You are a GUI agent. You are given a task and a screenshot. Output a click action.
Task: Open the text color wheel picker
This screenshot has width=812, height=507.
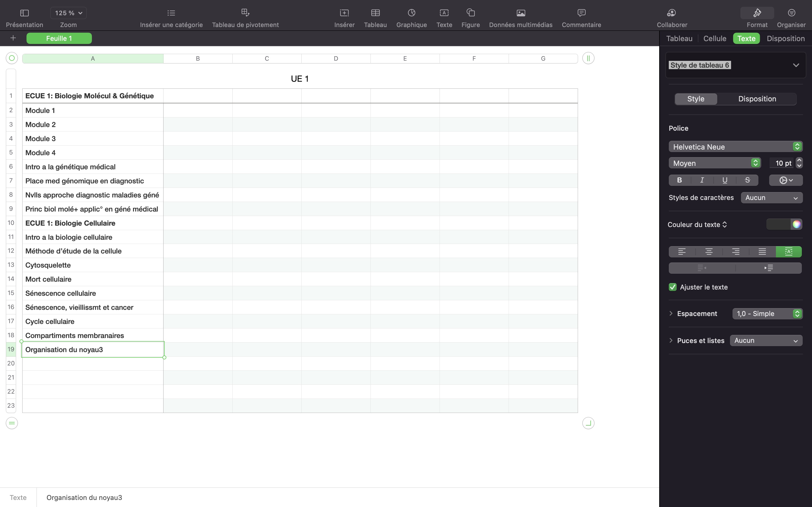click(796, 224)
